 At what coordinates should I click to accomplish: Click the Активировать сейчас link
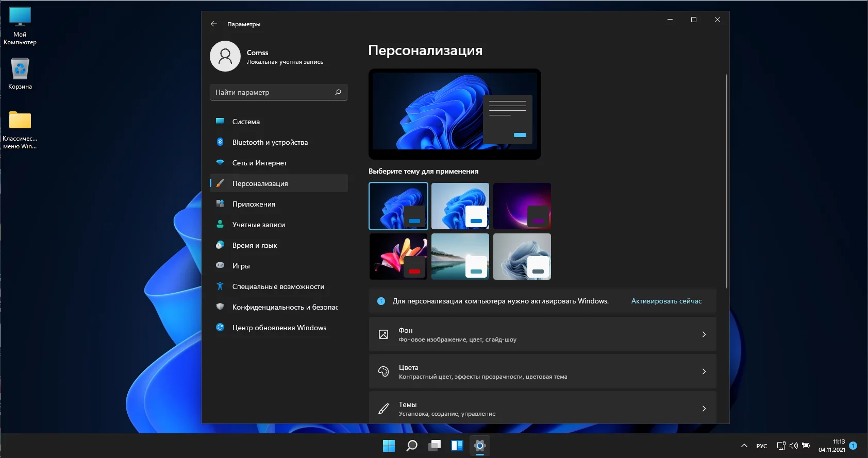(666, 301)
